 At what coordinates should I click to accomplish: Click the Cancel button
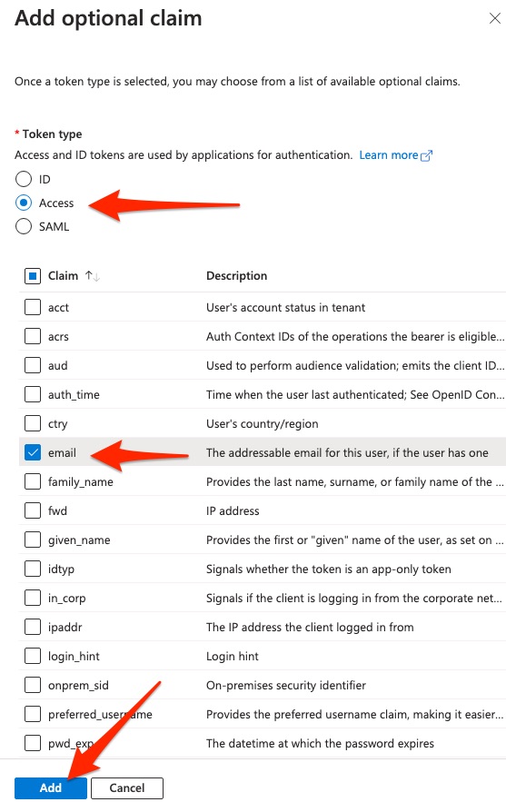127,787
